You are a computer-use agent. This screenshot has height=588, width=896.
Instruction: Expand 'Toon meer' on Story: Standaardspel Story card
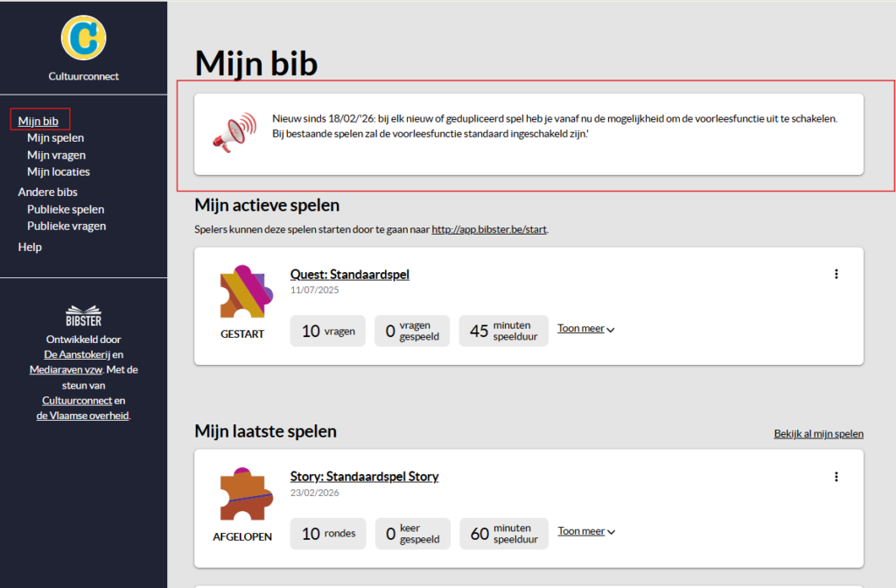point(585,531)
